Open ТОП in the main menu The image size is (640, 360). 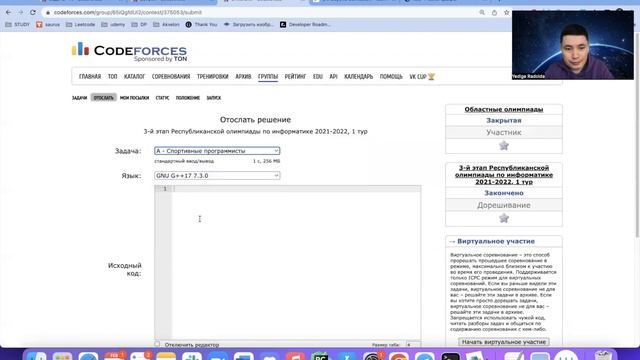click(x=112, y=77)
